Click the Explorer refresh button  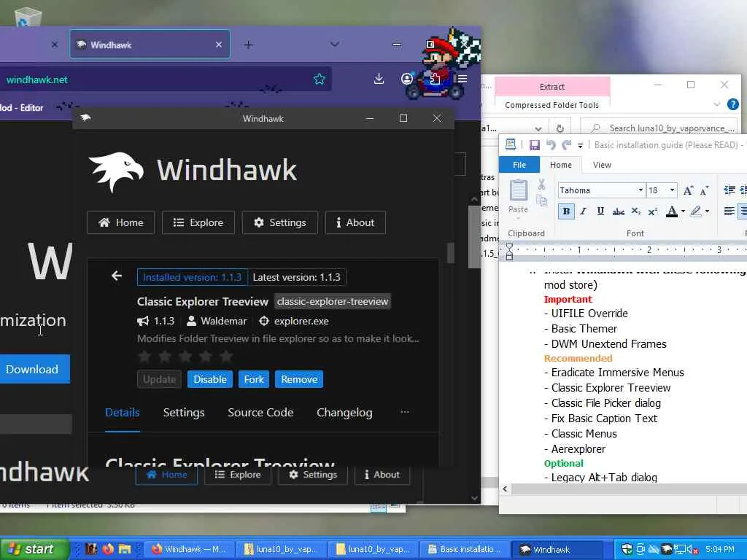(x=560, y=128)
